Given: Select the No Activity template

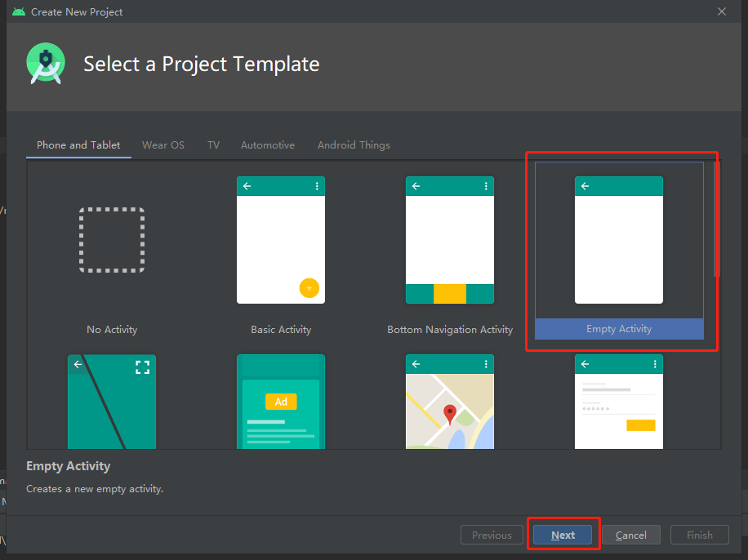Looking at the screenshot, I should pos(112,240).
